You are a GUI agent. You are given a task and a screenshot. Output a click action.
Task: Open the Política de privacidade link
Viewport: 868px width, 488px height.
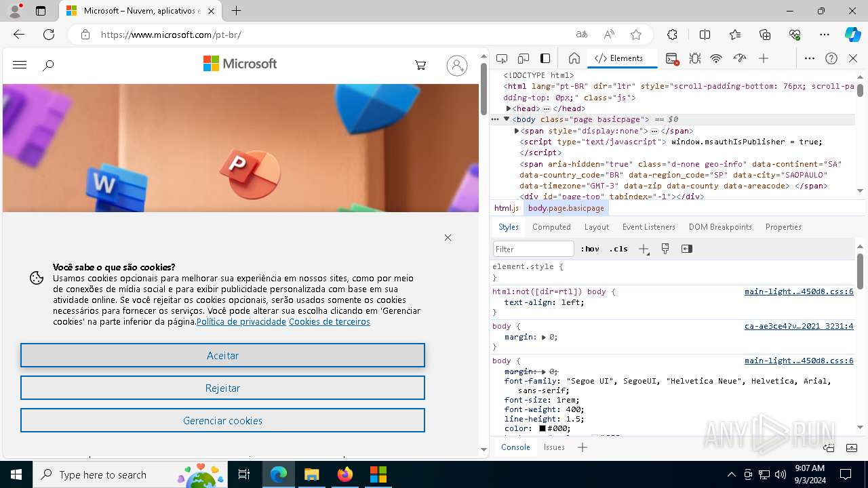(241, 322)
